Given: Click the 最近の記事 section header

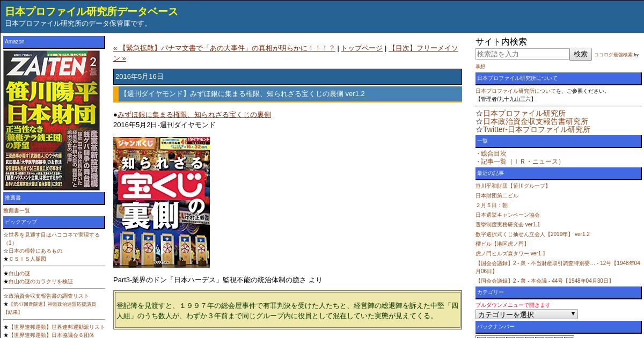Looking at the screenshot, I should (558, 173).
